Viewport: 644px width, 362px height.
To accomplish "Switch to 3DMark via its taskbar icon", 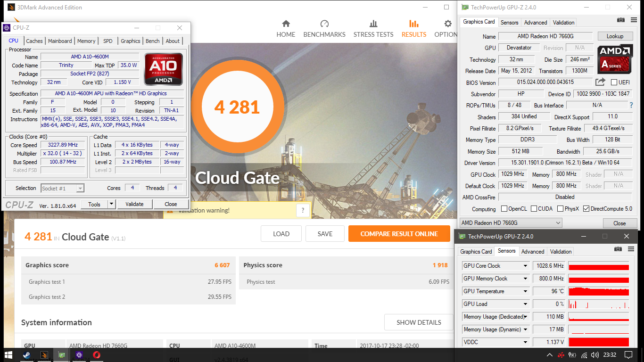I will [x=44, y=355].
